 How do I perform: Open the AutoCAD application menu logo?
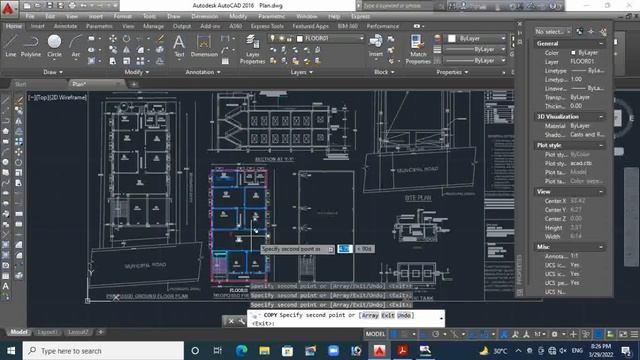(x=8, y=8)
